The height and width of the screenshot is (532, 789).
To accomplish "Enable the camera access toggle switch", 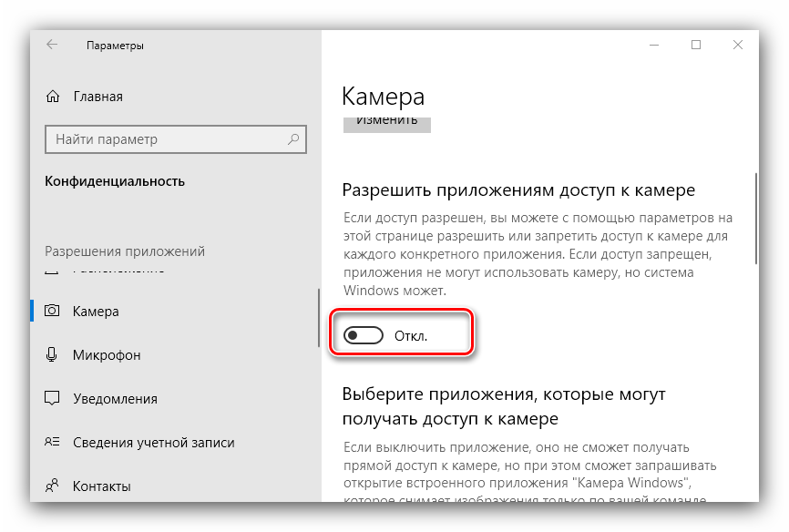I will pyautogui.click(x=364, y=336).
